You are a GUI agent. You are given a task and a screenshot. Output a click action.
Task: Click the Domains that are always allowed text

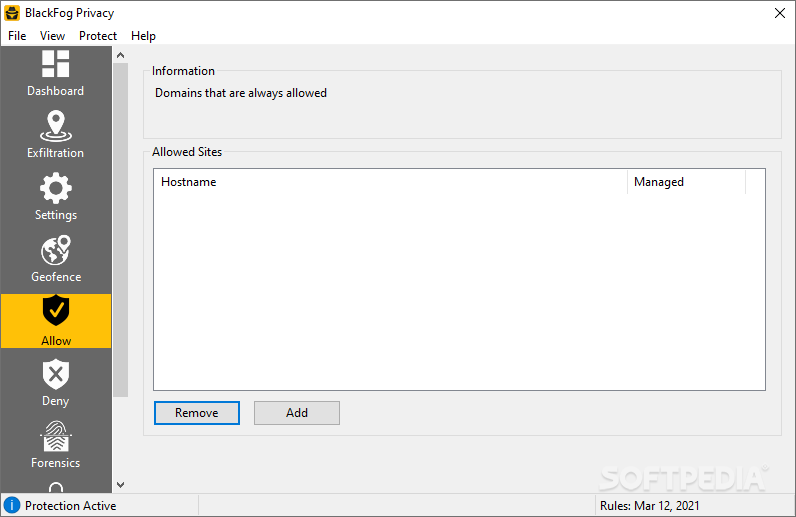(241, 93)
